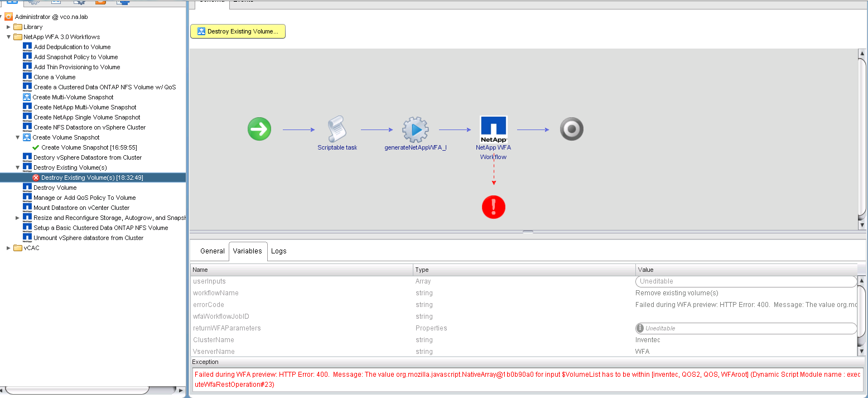The height and width of the screenshot is (398, 868).
Task: Click NetApp icon beside Mount Datastore on vCenter Cluster
Action: [x=27, y=208]
